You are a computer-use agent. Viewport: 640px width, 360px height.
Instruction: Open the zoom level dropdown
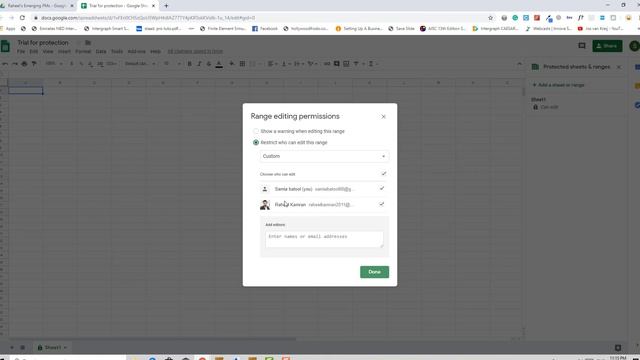click(x=54, y=64)
